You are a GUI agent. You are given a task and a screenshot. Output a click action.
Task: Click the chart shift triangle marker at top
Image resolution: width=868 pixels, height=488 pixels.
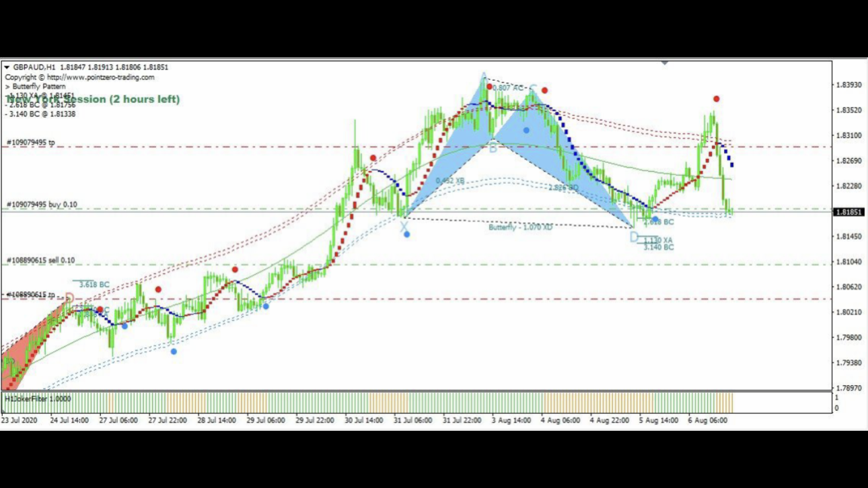(665, 63)
